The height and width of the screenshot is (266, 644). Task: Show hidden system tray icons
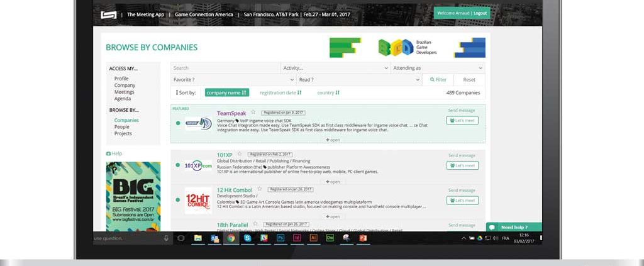pos(464,238)
